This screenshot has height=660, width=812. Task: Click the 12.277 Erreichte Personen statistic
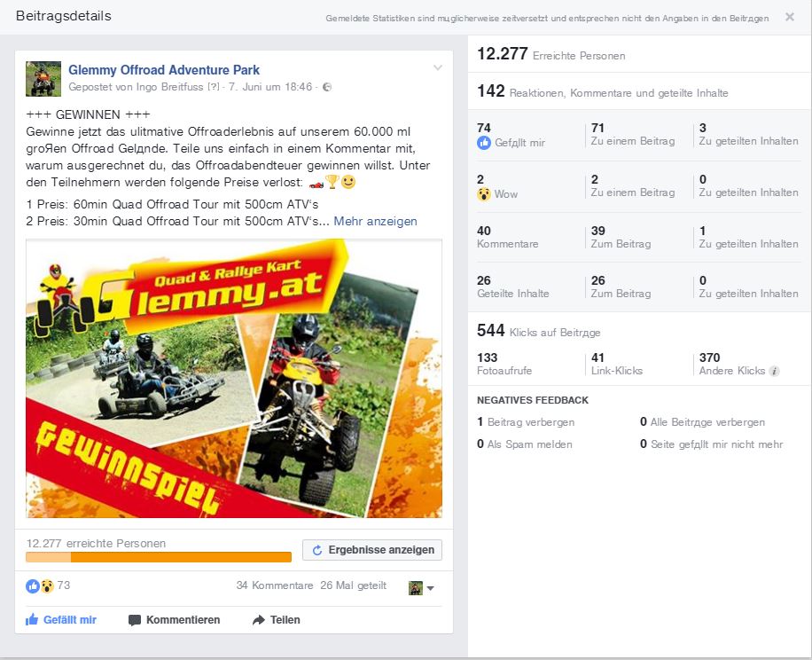click(x=551, y=54)
